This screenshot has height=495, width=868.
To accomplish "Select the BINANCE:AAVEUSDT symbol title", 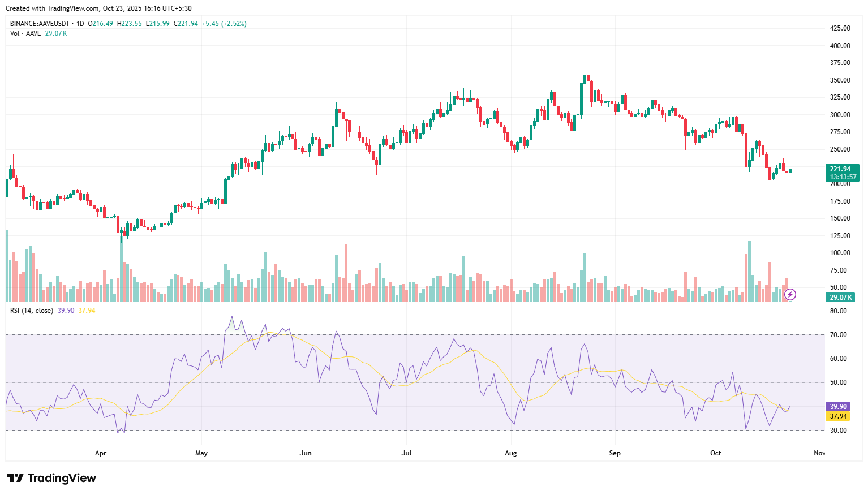I will (x=40, y=24).
